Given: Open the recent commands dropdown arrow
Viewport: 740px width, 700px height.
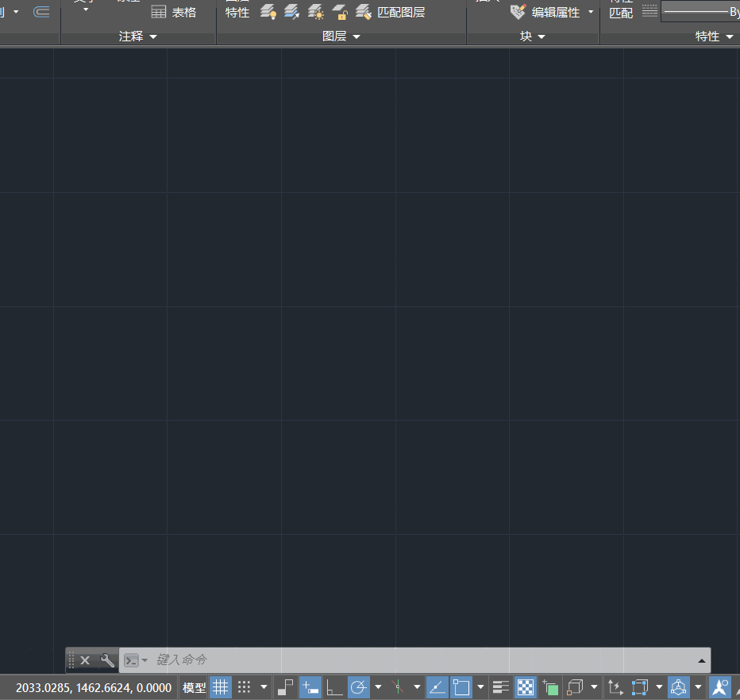Looking at the screenshot, I should coord(145,660).
